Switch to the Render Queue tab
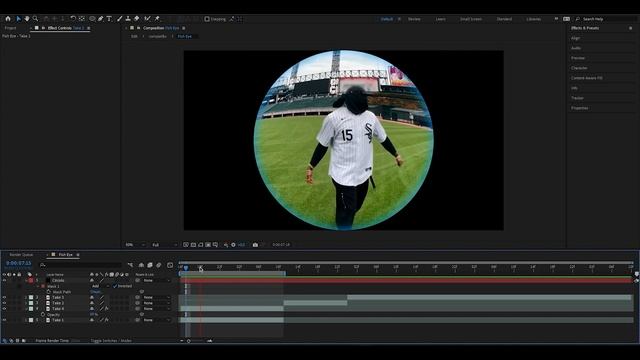640x360 pixels. tap(21, 255)
